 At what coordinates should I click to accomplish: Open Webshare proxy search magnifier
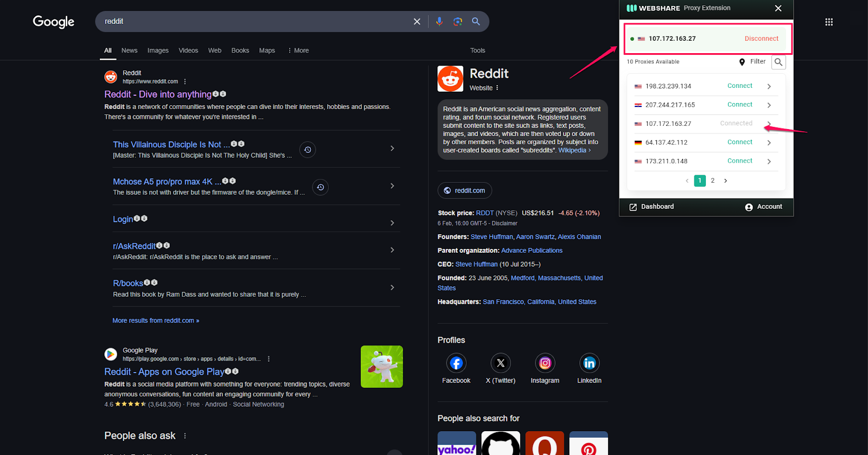pyautogui.click(x=778, y=62)
